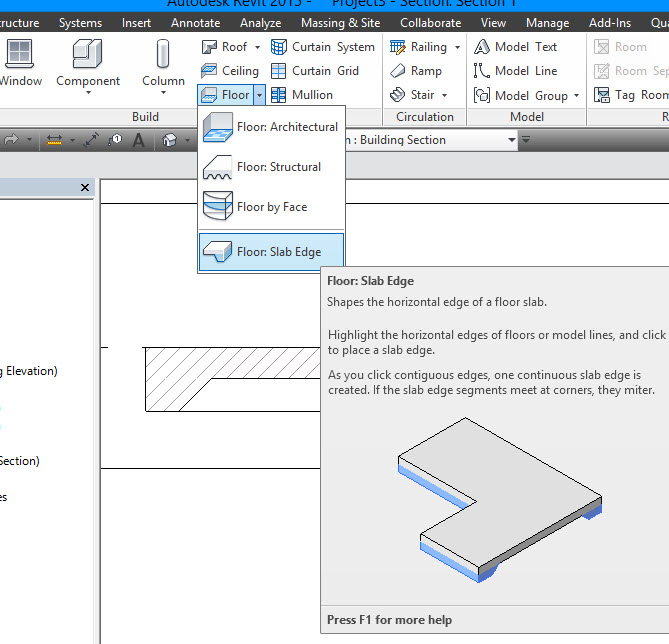Expand the Model Group dropdown arrow
Screen dimensions: 669x644
tap(576, 95)
